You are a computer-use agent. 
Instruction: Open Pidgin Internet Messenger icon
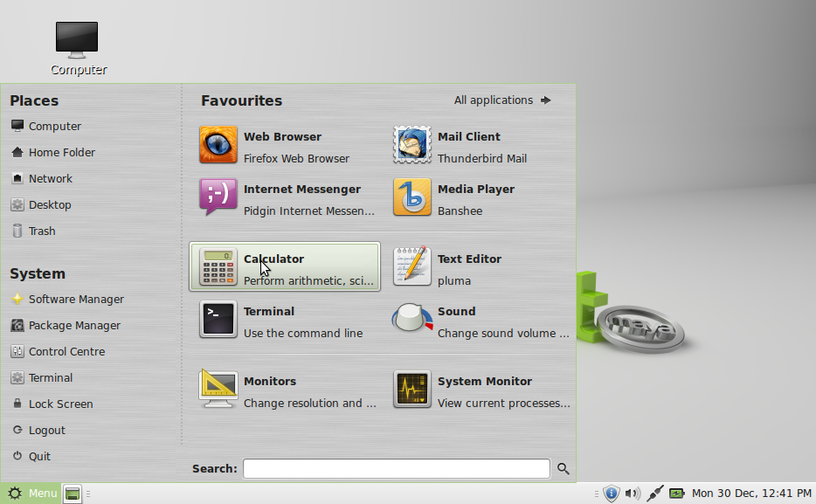tap(218, 197)
